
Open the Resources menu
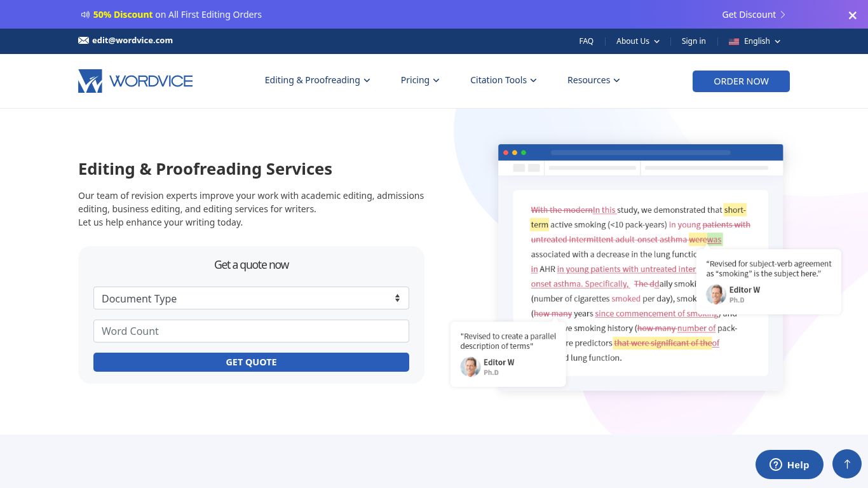pos(593,80)
